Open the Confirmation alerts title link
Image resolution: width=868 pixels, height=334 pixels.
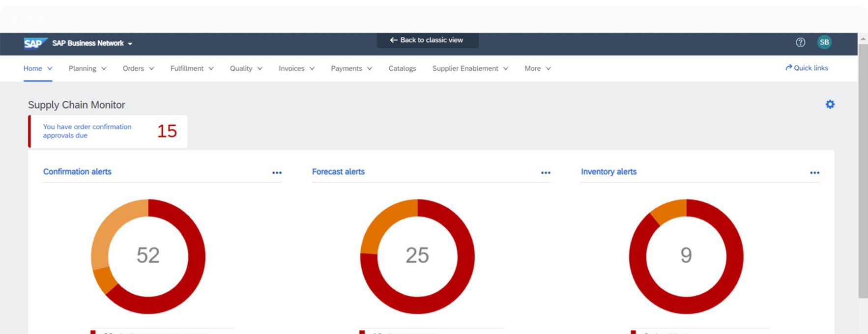tap(77, 172)
